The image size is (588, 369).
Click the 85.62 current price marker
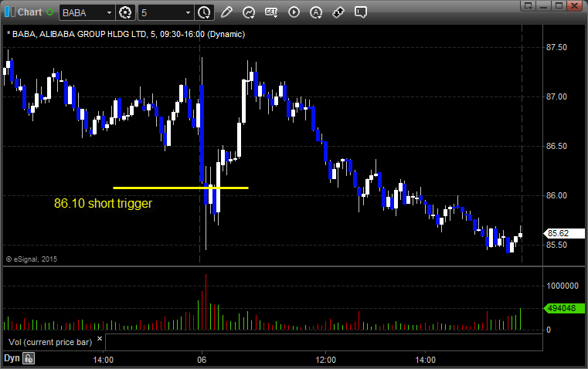click(x=564, y=233)
